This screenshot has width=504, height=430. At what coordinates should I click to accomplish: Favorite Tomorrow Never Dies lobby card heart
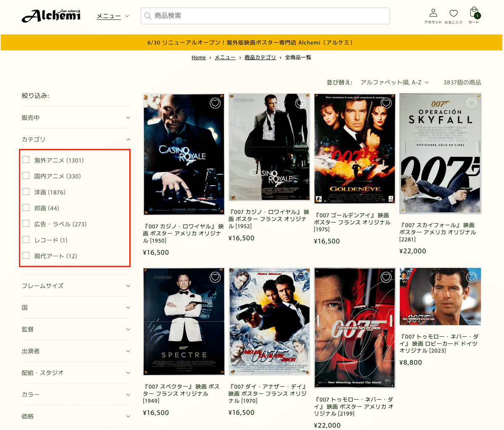pos(472,277)
